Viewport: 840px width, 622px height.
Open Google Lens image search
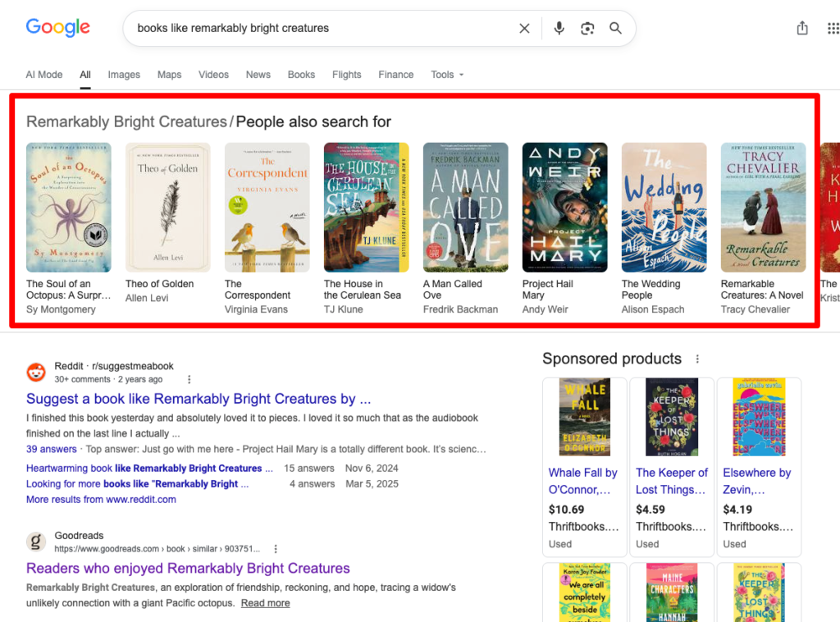tap(587, 29)
